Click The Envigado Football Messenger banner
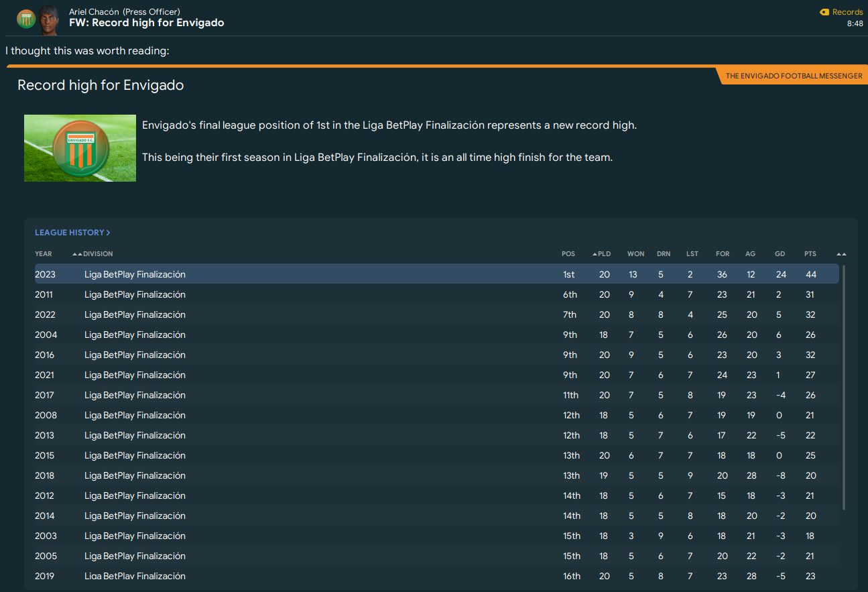Viewport: 868px width, 592px height. [x=794, y=76]
